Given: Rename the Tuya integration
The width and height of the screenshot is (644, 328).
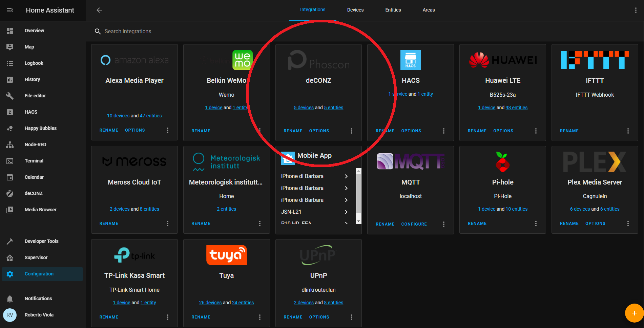Looking at the screenshot, I should [x=201, y=317].
